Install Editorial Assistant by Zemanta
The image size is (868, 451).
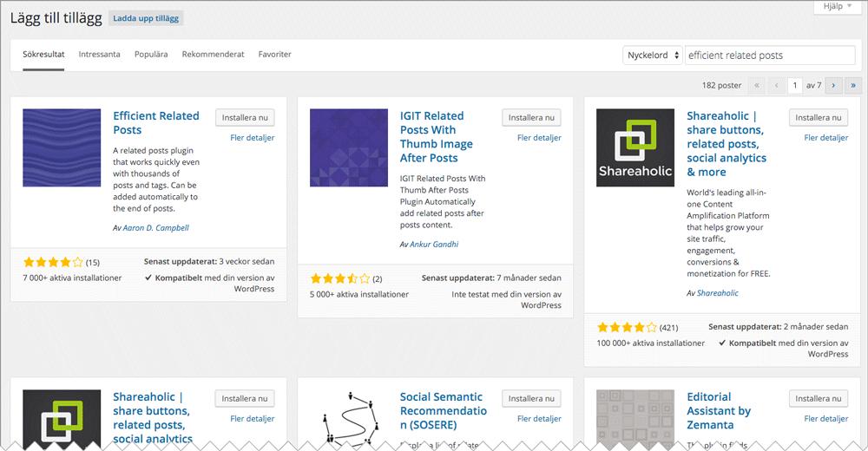(x=819, y=398)
